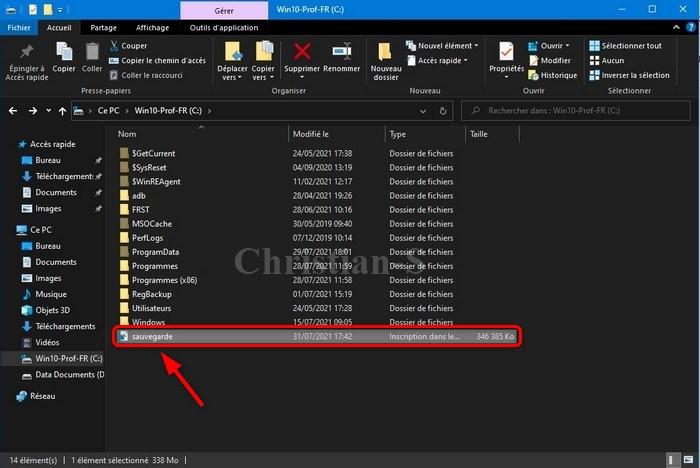
Task: Click the search box Rechercher dans
Action: point(576,111)
